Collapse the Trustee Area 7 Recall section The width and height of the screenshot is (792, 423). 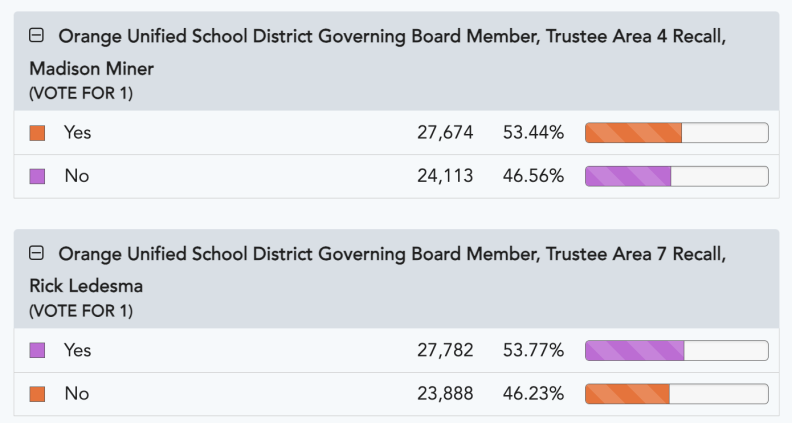pos(37,254)
